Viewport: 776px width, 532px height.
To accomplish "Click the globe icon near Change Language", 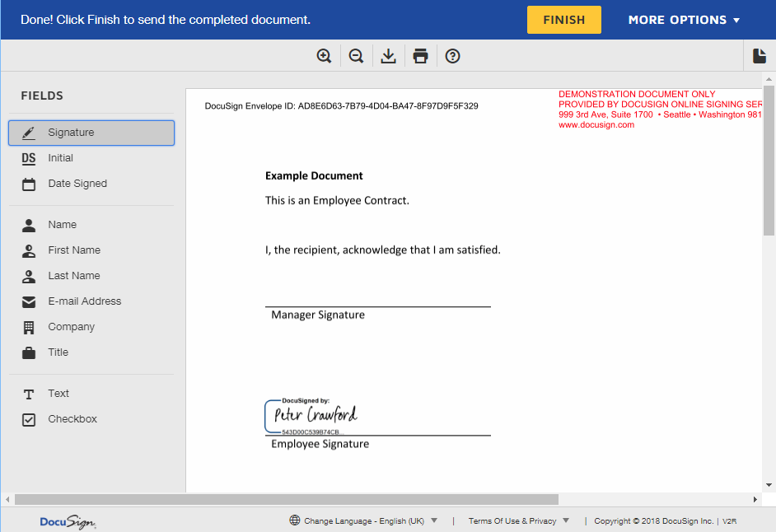I will click(294, 520).
